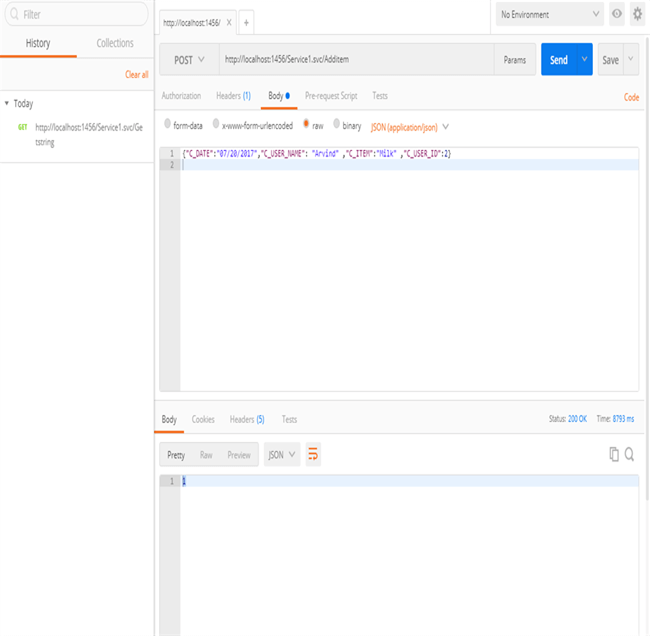
Task: Switch response view to Preview
Action: 239,455
